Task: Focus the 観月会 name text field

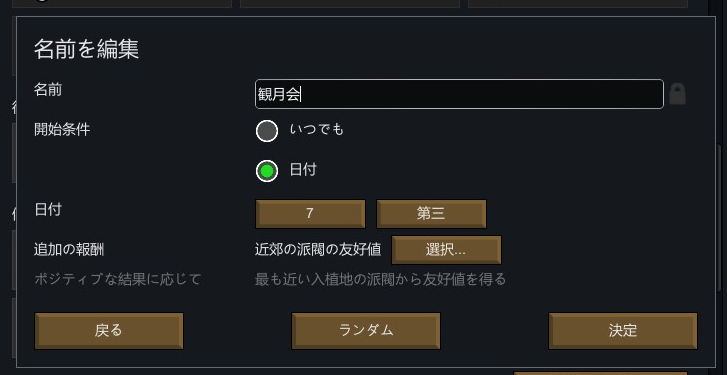Action: point(459,94)
